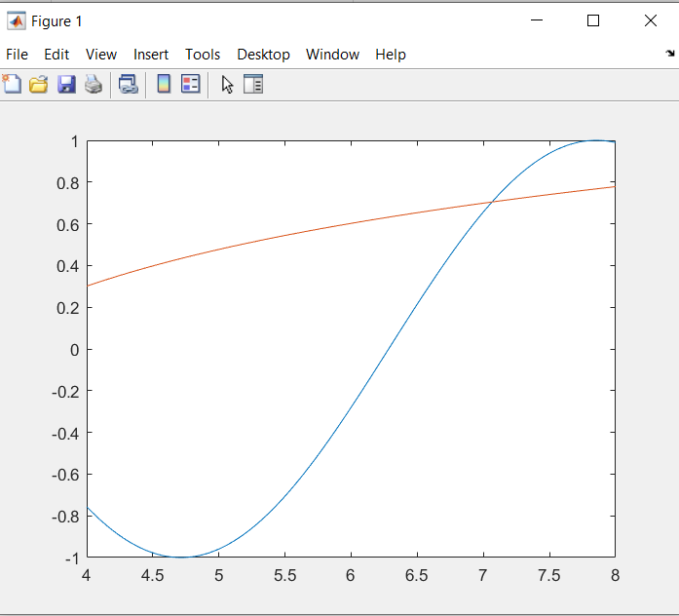Image resolution: width=679 pixels, height=616 pixels.
Task: Click the y-axis tick label 0.2
Action: (x=68, y=308)
